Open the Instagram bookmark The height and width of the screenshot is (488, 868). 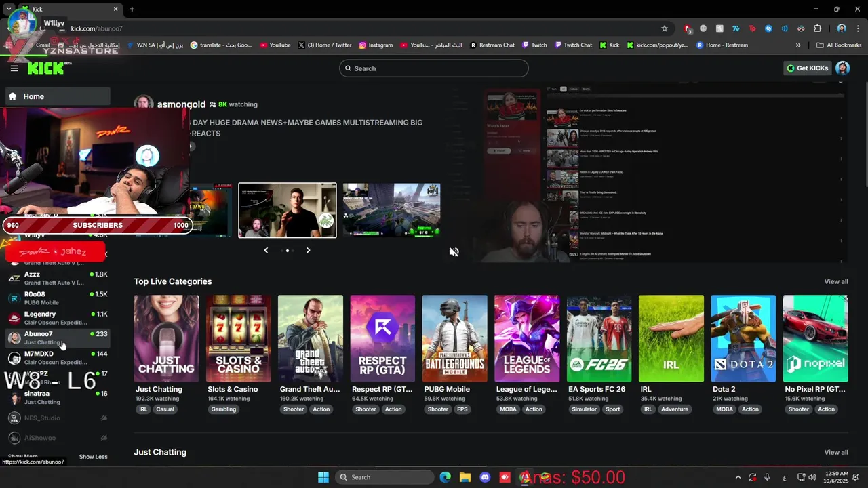pos(376,45)
